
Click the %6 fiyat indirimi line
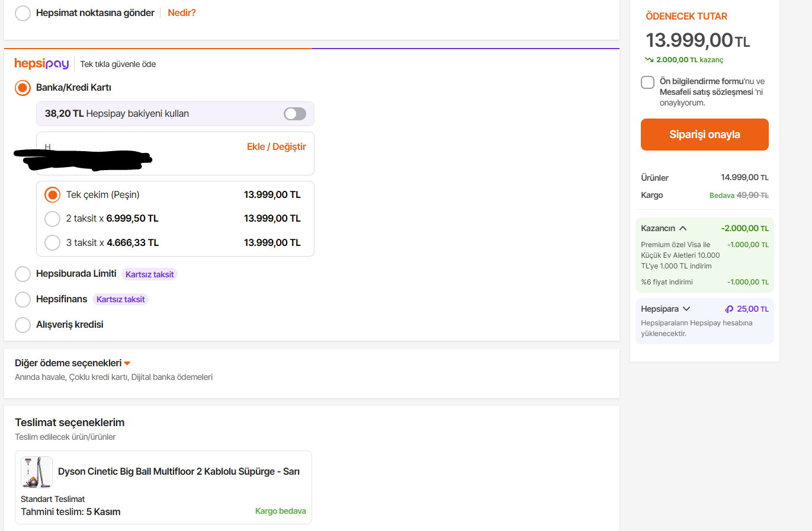pyautogui.click(x=705, y=282)
